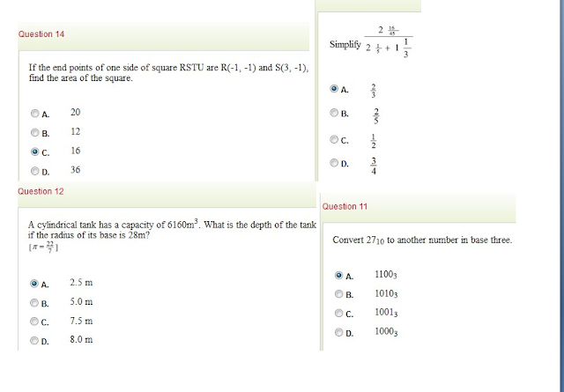Select 7.5 m for Question 12
Screen dimensions: 564x392
34,322
